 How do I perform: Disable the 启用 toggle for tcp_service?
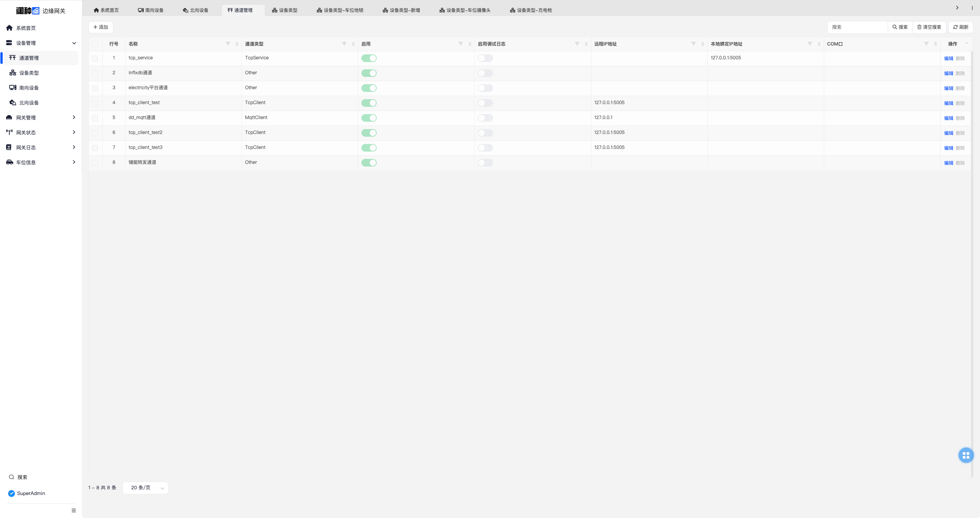(369, 58)
